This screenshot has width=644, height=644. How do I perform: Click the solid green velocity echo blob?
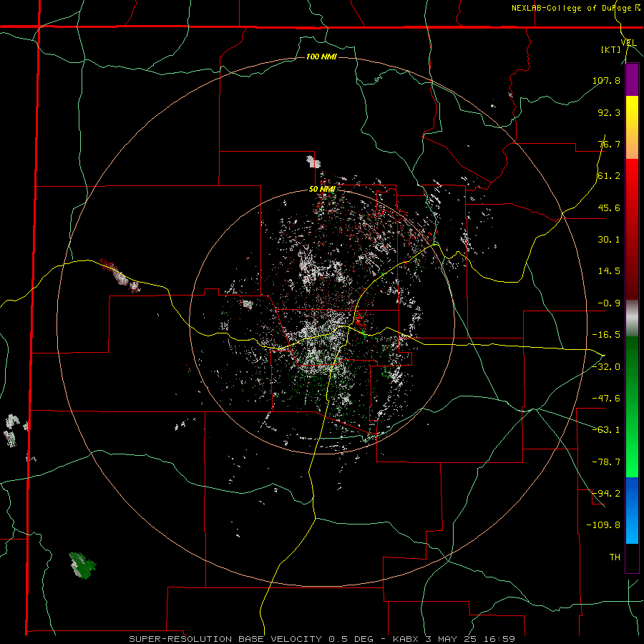(82, 565)
